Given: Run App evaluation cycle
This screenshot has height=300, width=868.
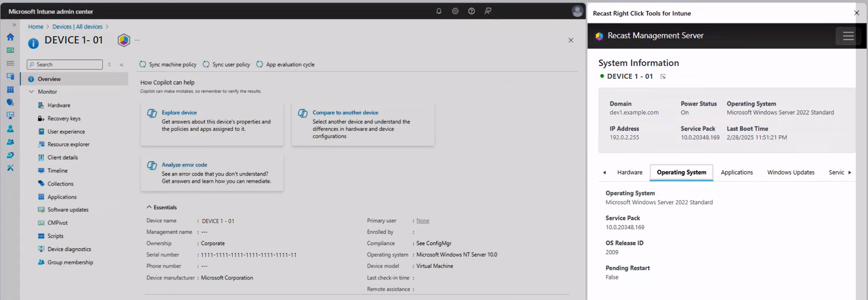Looking at the screenshot, I should pyautogui.click(x=285, y=65).
